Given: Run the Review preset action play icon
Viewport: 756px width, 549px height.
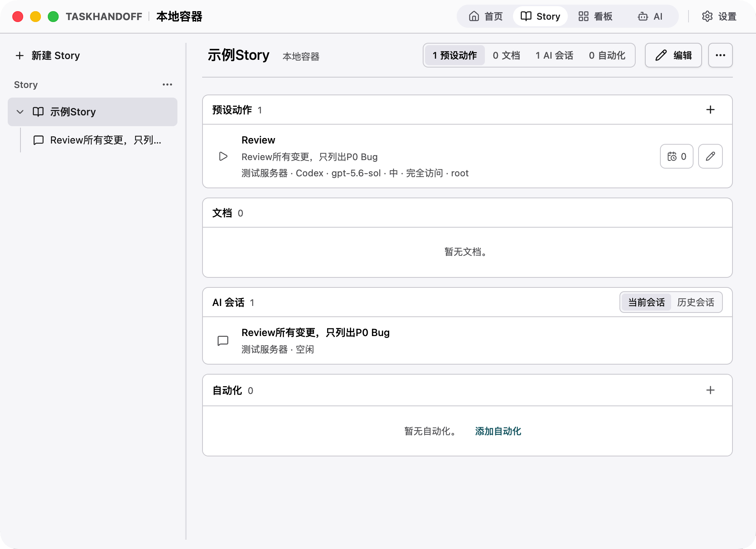Looking at the screenshot, I should pyautogui.click(x=223, y=156).
